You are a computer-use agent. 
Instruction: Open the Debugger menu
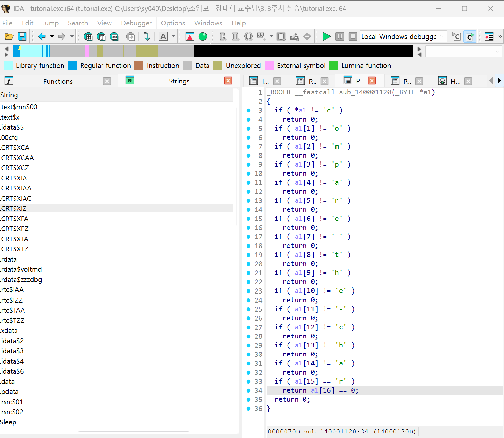tap(136, 23)
